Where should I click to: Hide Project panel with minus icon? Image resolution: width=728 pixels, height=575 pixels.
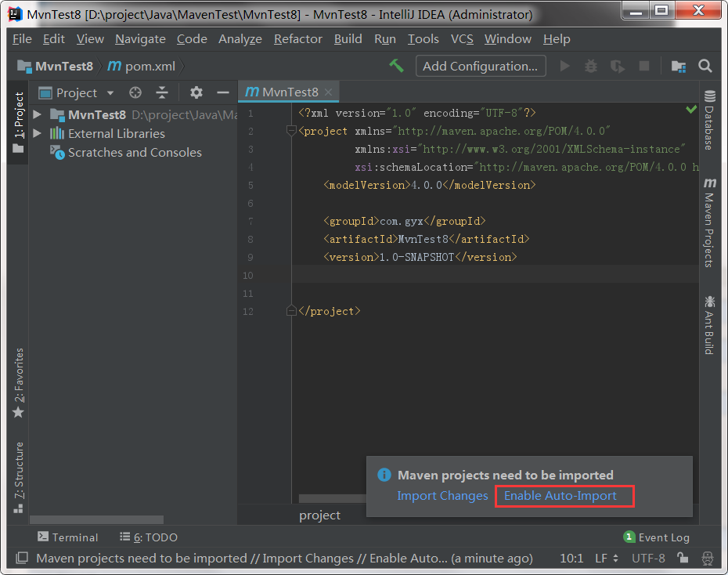[x=223, y=93]
